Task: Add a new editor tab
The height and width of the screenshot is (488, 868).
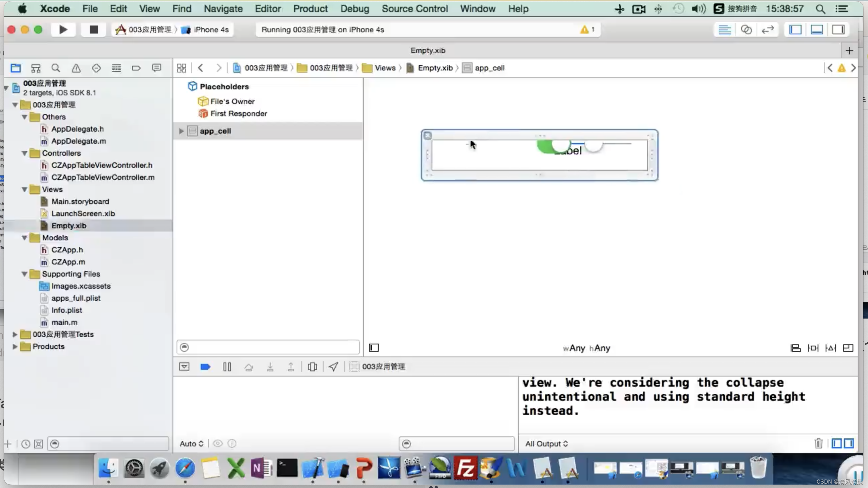Action: click(849, 51)
